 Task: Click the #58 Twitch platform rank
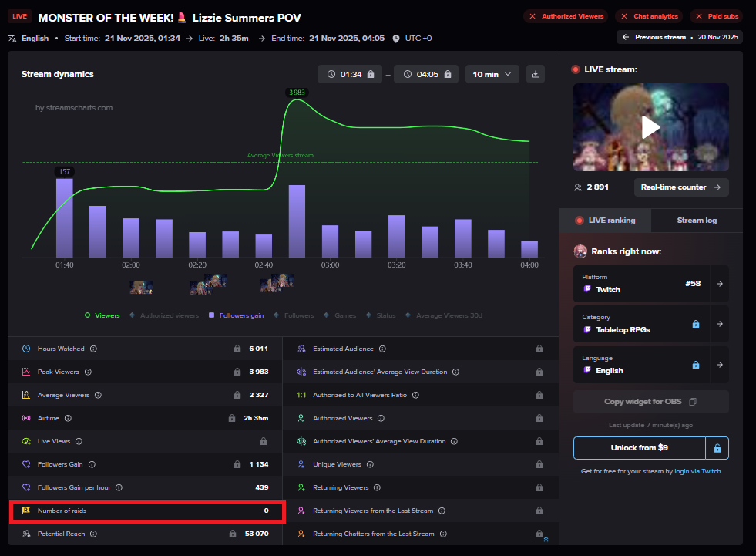point(694,284)
